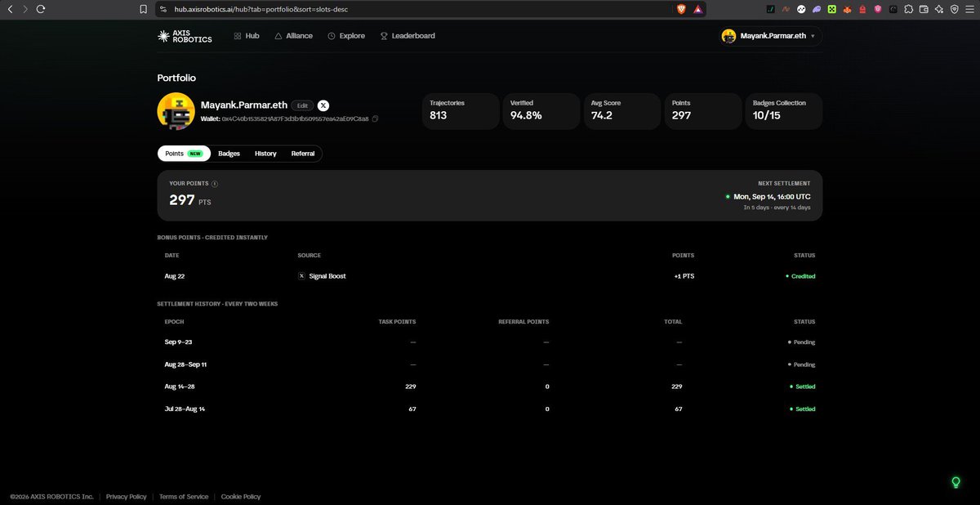
Task: Open the Brave VPN shield icon
Action: (954, 9)
